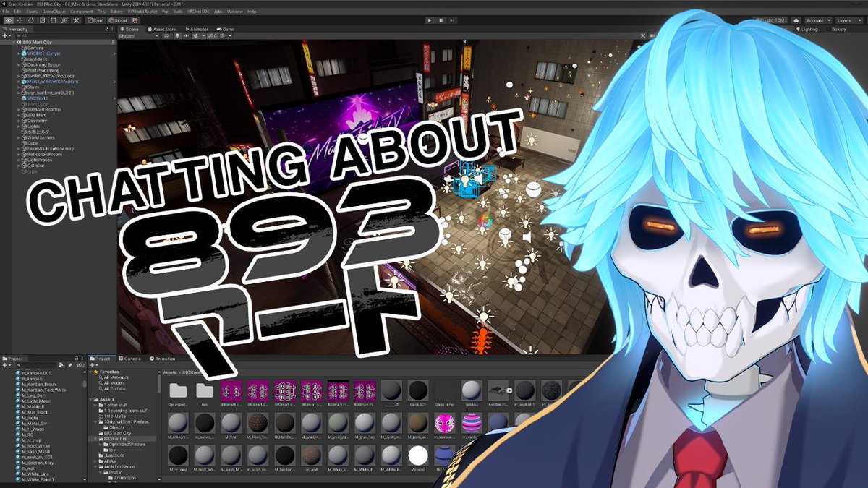
Task: Select the combined Transform tool
Action: (64, 20)
